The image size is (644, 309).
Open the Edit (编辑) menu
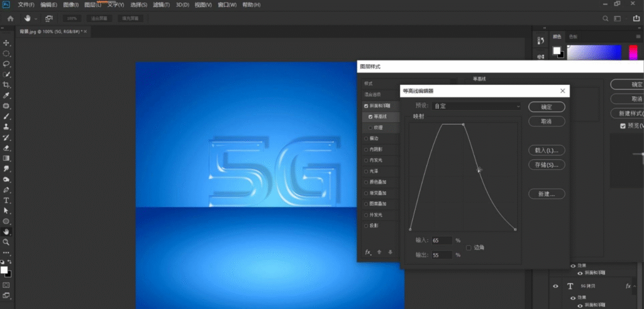(x=49, y=5)
